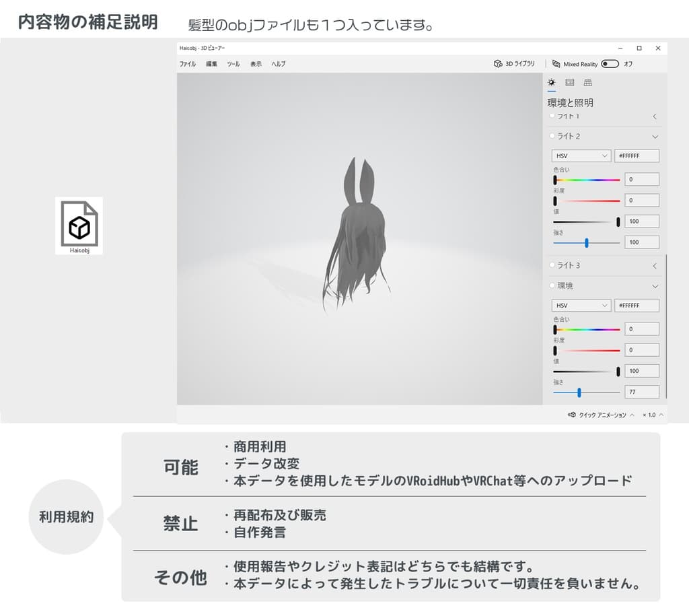Screen dimensions: 689x616
Task: Open the HSV color mode dropdown
Action: coord(580,156)
